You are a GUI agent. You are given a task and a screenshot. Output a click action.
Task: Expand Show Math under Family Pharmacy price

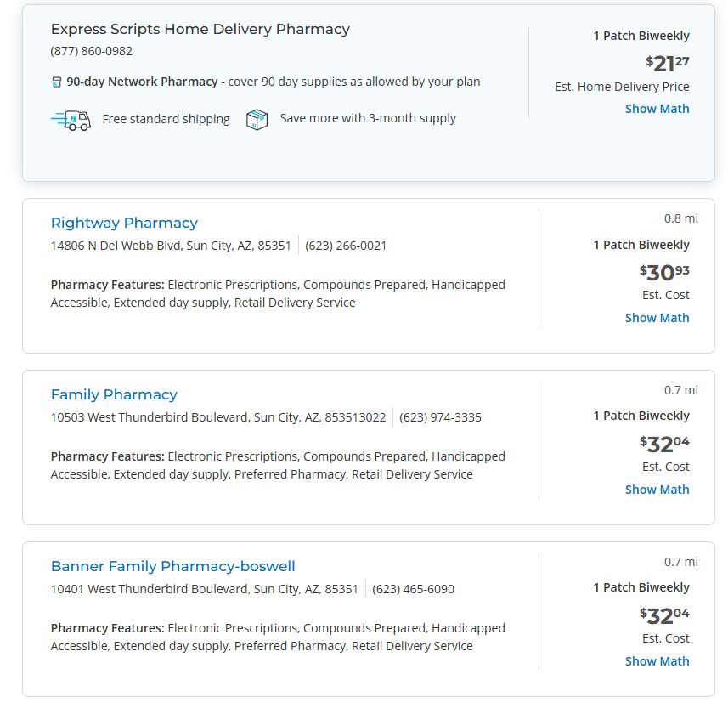(657, 490)
